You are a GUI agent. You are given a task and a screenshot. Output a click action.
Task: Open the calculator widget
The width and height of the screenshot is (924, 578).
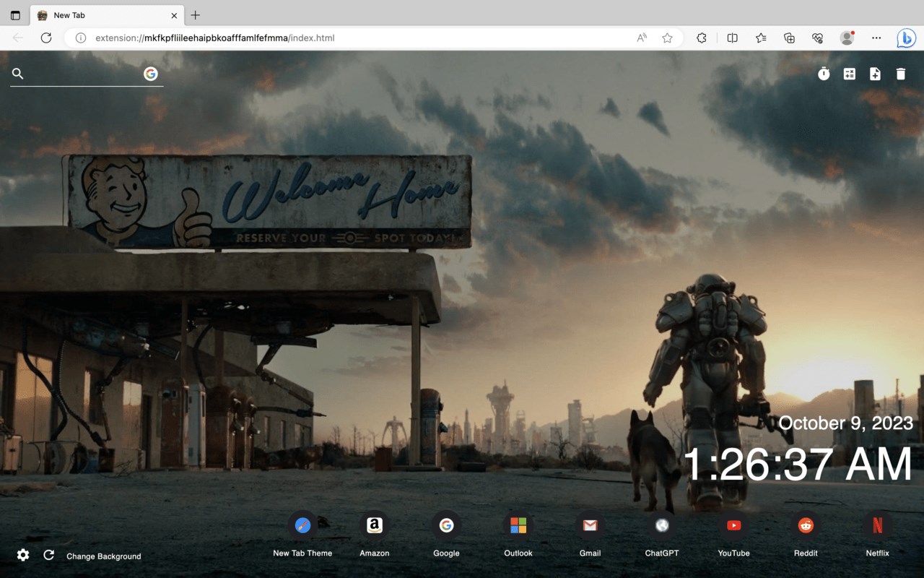(850, 74)
